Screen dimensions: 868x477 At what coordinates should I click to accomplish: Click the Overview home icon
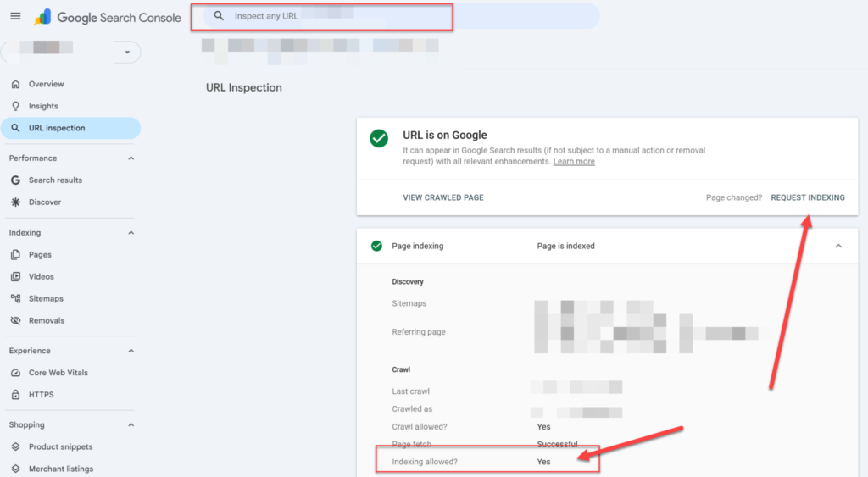click(x=15, y=84)
